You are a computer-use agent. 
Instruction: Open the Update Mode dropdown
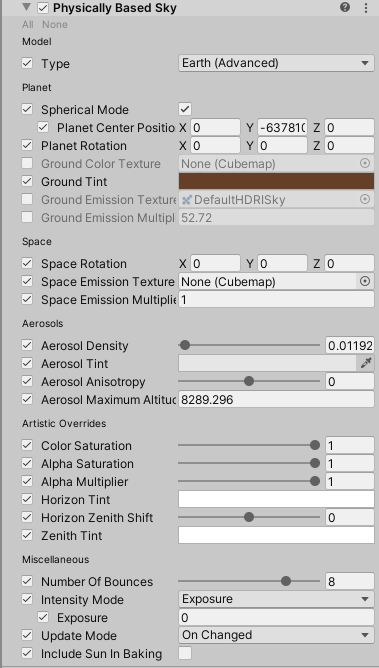276,635
